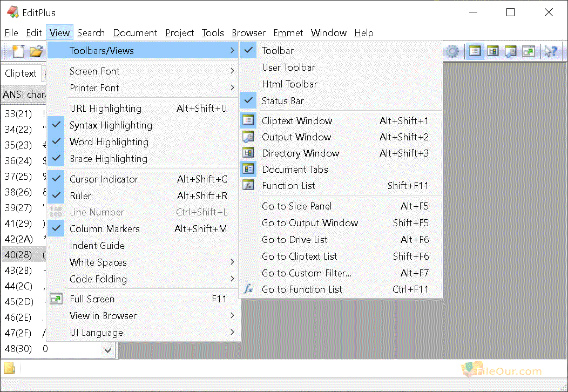Screen dimensions: 568x392
Task: Toggle Output window toolbar icon
Action: (x=510, y=51)
